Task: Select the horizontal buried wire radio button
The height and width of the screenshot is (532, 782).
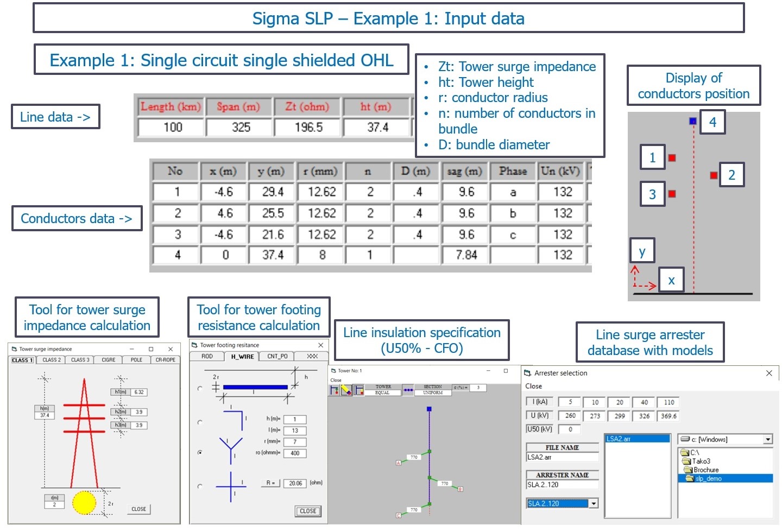Action: [200, 387]
